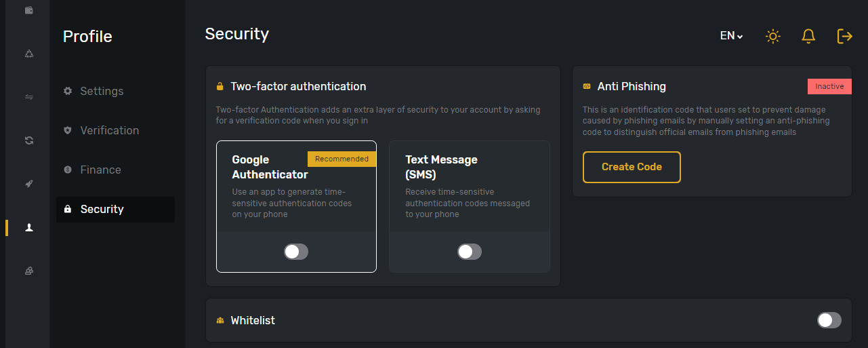Open the two-arrow exchange sidebar icon
Screen dimensions: 868x348
28,97
